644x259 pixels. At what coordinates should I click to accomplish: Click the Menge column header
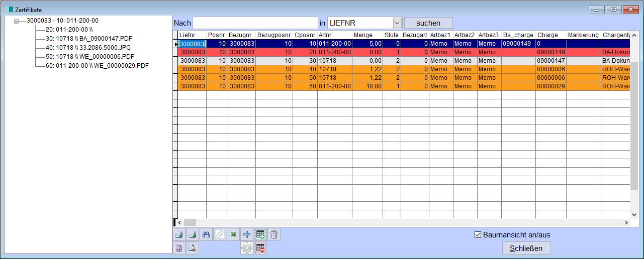367,35
